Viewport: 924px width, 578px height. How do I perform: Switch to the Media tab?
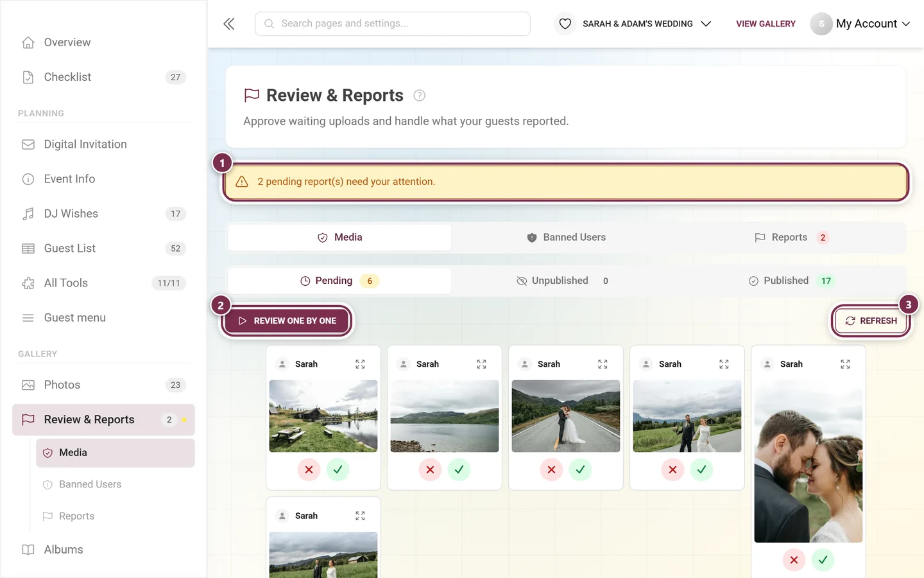(x=339, y=238)
